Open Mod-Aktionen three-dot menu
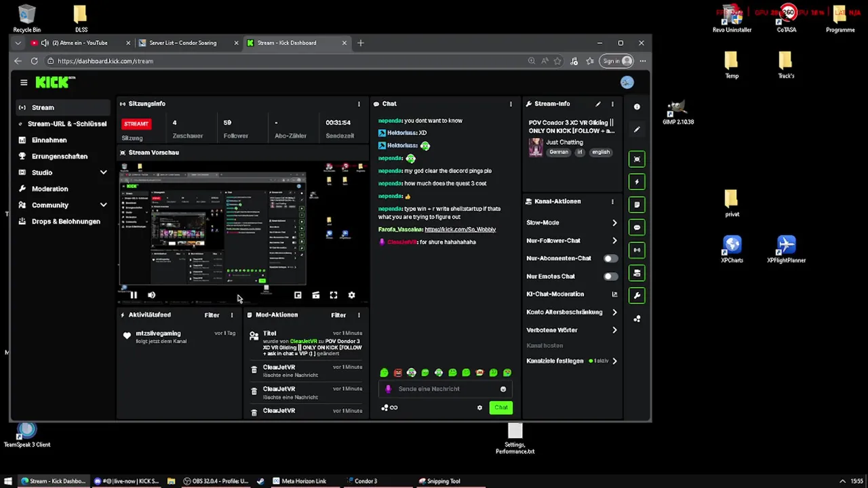 359,315
